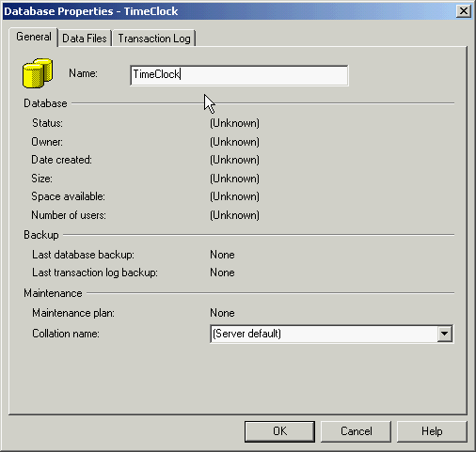476x452 pixels.
Task: Click the Size label
Action: click(41, 179)
